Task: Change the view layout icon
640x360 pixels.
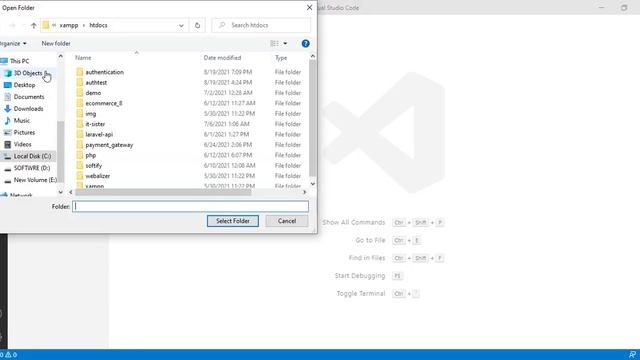Action: coord(274,43)
